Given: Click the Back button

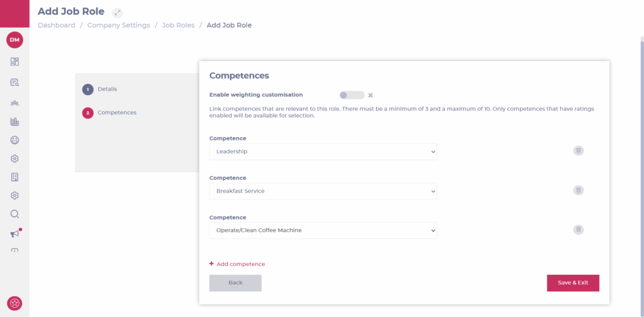Looking at the screenshot, I should pyautogui.click(x=235, y=283).
